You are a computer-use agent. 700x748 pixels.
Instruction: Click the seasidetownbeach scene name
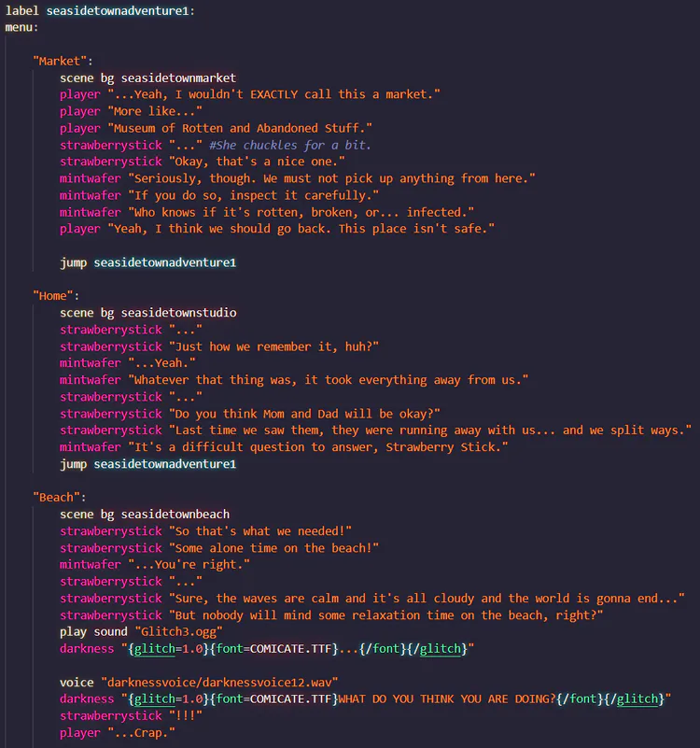point(175,515)
